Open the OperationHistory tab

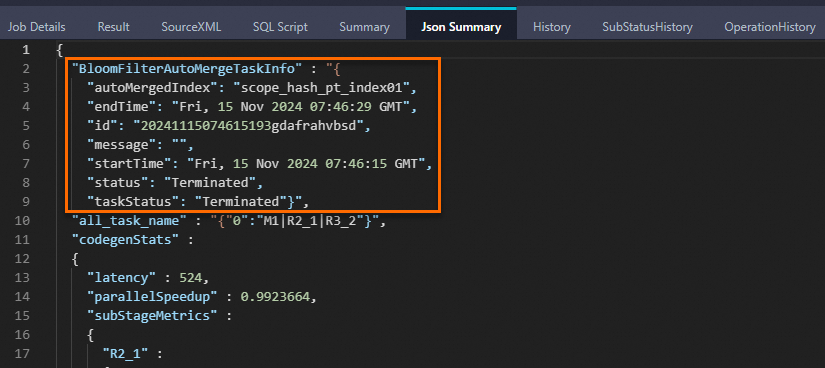click(x=770, y=27)
